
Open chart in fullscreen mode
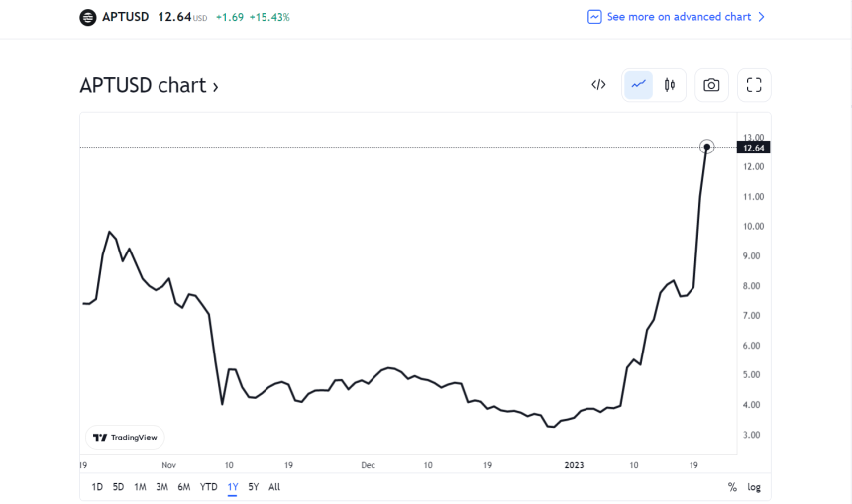pos(754,85)
